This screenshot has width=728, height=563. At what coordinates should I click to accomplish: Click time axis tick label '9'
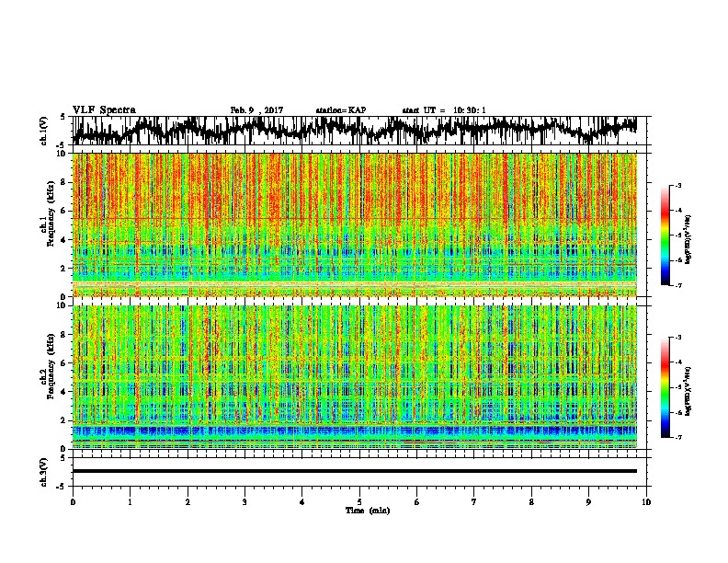point(588,502)
